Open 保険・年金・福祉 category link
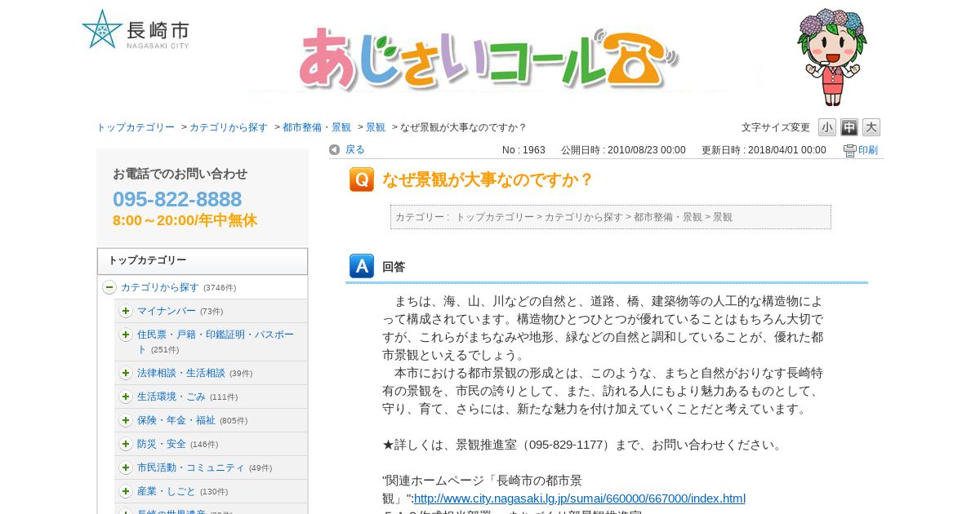980x514 pixels. tap(176, 421)
